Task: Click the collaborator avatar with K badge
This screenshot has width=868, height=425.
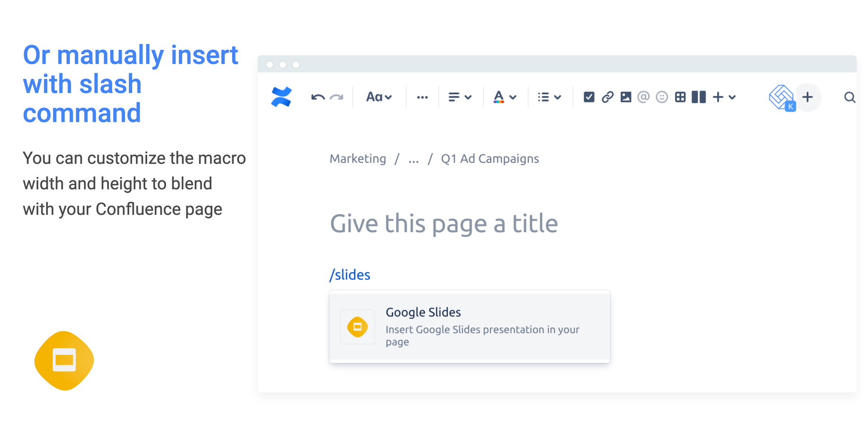Action: point(782,98)
